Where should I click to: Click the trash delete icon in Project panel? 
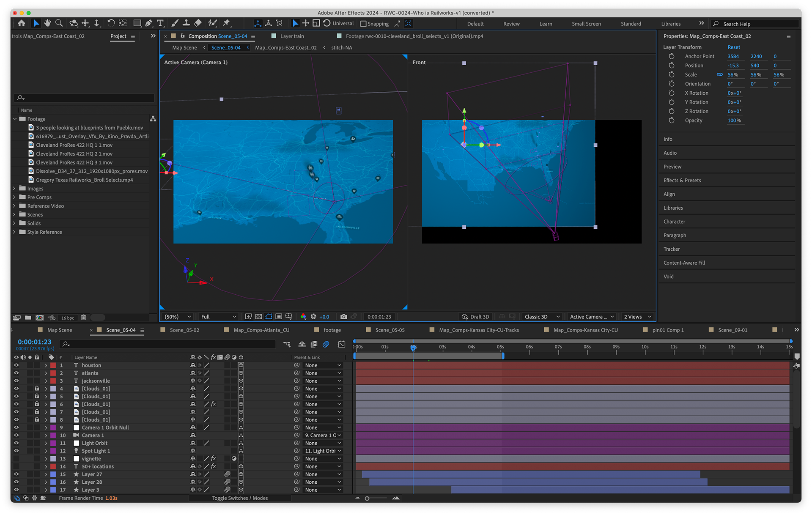pos(84,318)
